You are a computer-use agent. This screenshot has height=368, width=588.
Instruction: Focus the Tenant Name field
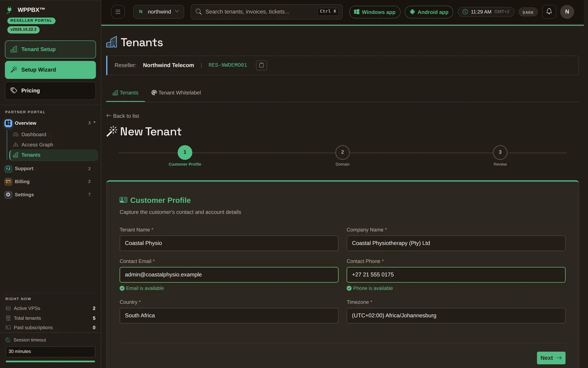pyautogui.click(x=229, y=243)
